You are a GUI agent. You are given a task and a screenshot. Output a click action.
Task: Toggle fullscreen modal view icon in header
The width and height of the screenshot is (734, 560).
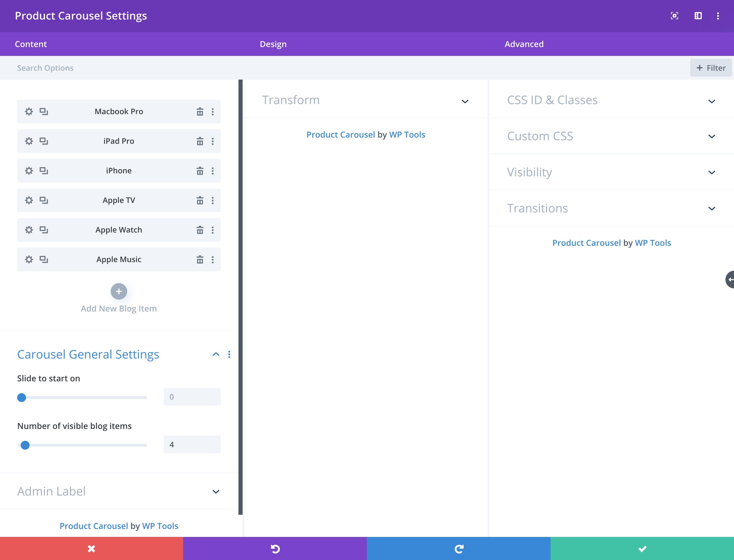pos(674,16)
